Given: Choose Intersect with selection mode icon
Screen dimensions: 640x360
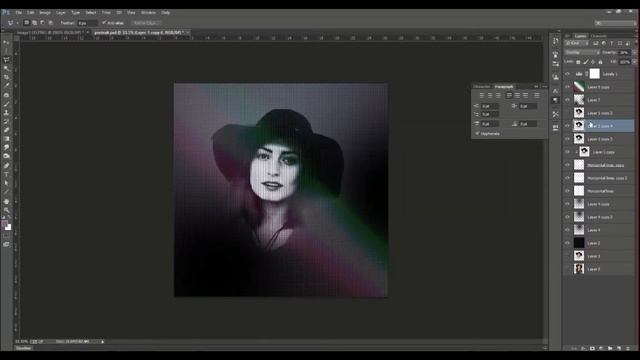Looking at the screenshot, I should 51,23.
